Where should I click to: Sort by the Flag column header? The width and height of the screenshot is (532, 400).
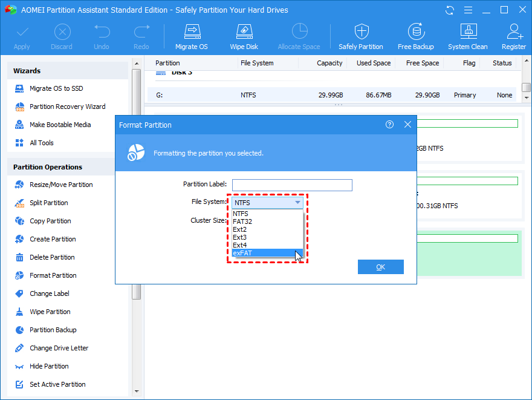(469, 63)
